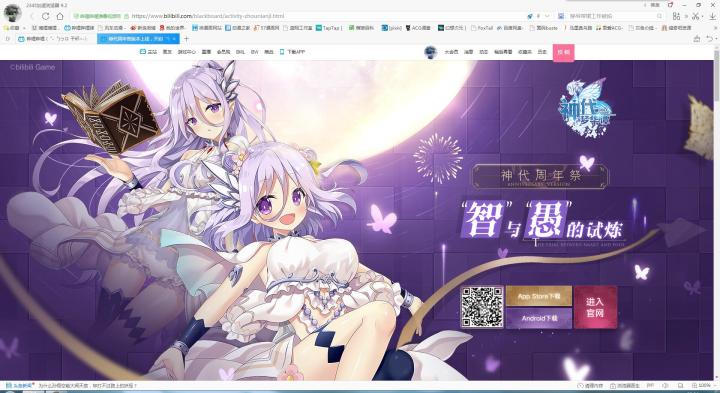Open BW in bilibili navigation
Viewport: 720px width, 393px height.
(x=254, y=52)
